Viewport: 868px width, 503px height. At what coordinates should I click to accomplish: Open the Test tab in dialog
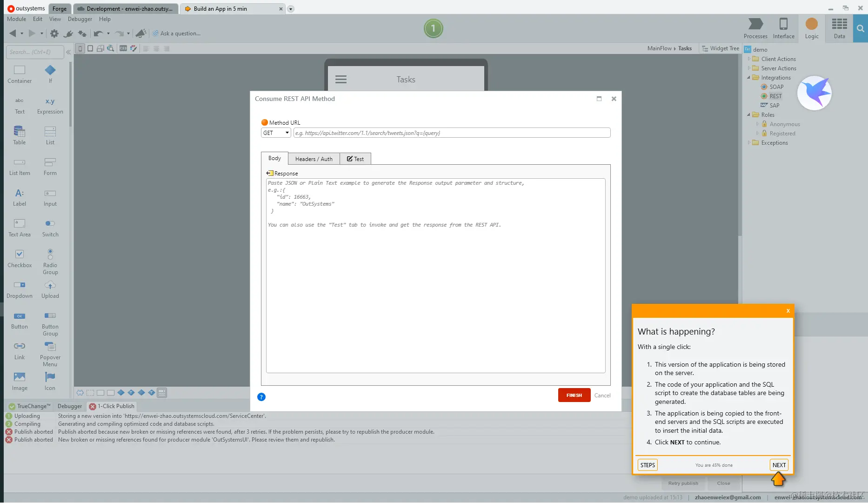(x=355, y=159)
